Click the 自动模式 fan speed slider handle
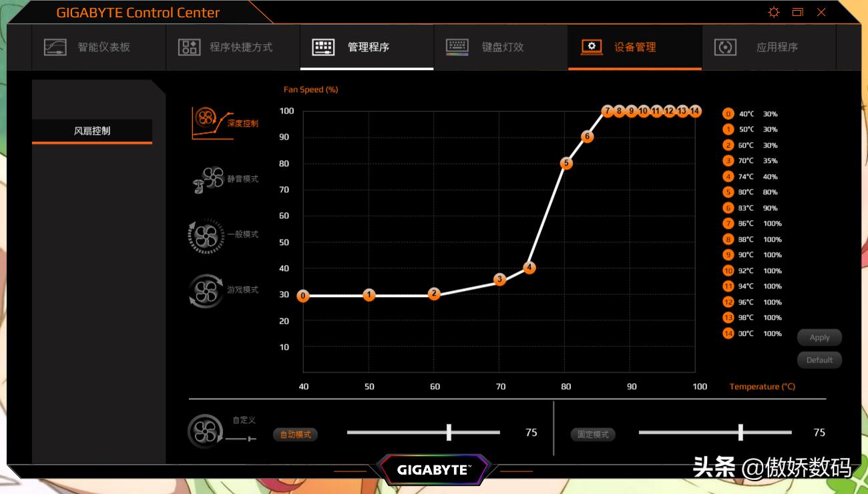The width and height of the screenshot is (868, 494). pyautogui.click(x=449, y=433)
